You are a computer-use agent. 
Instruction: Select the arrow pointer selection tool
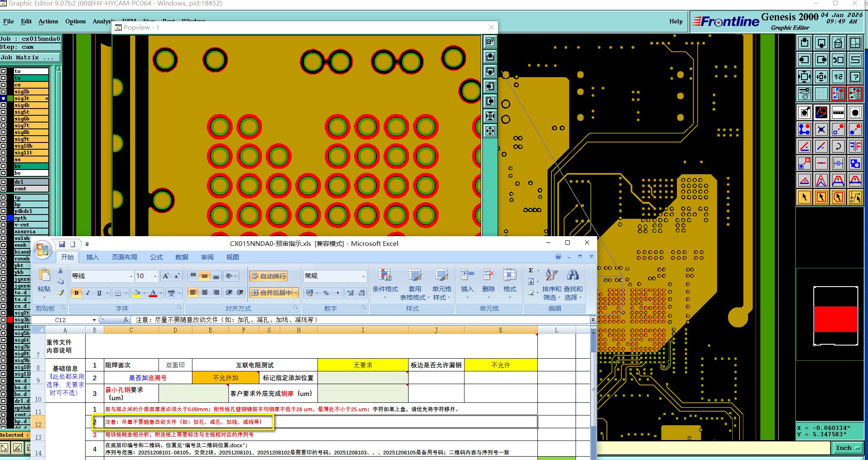click(804, 197)
